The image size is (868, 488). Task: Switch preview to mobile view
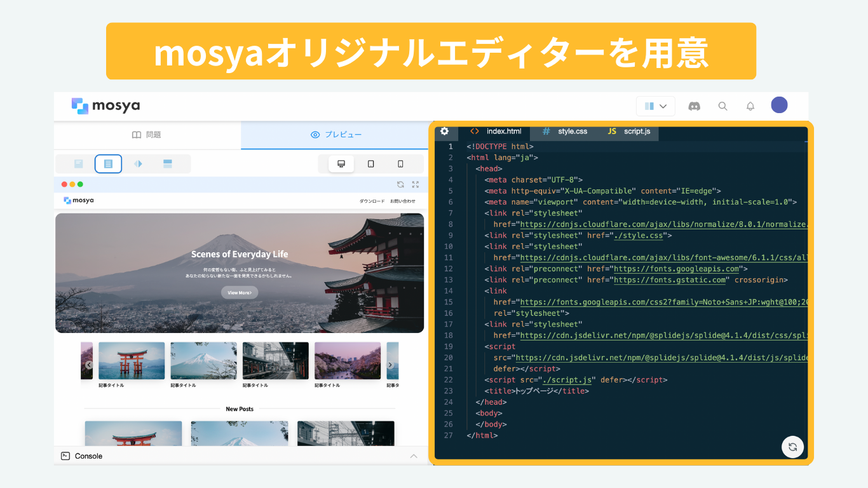coord(400,163)
